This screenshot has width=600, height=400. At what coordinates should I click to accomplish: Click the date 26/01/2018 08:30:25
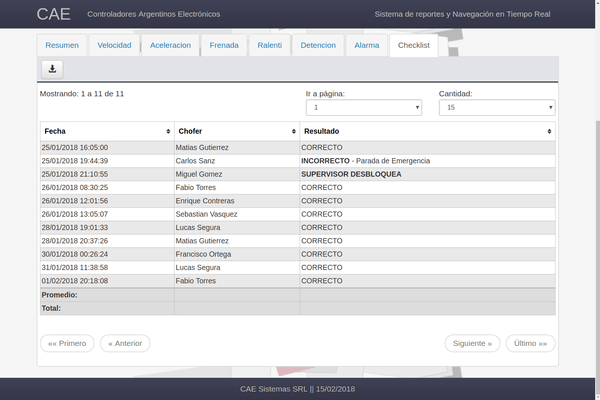[75, 188]
